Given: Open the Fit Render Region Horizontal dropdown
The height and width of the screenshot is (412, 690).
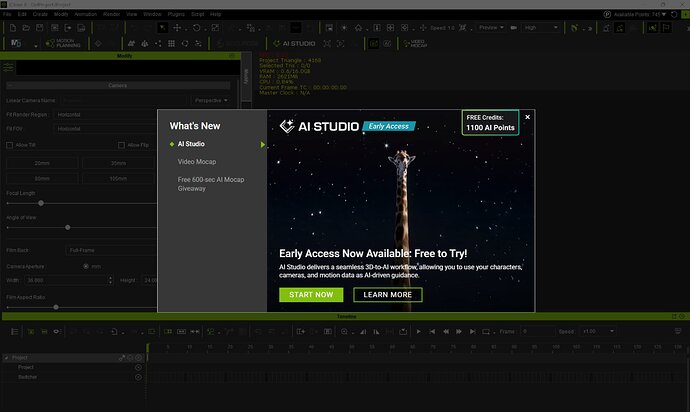Looking at the screenshot, I should (x=106, y=114).
